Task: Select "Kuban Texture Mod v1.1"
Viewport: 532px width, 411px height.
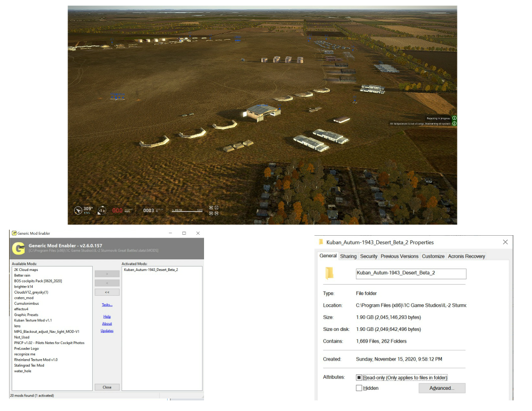Action: 33,320
